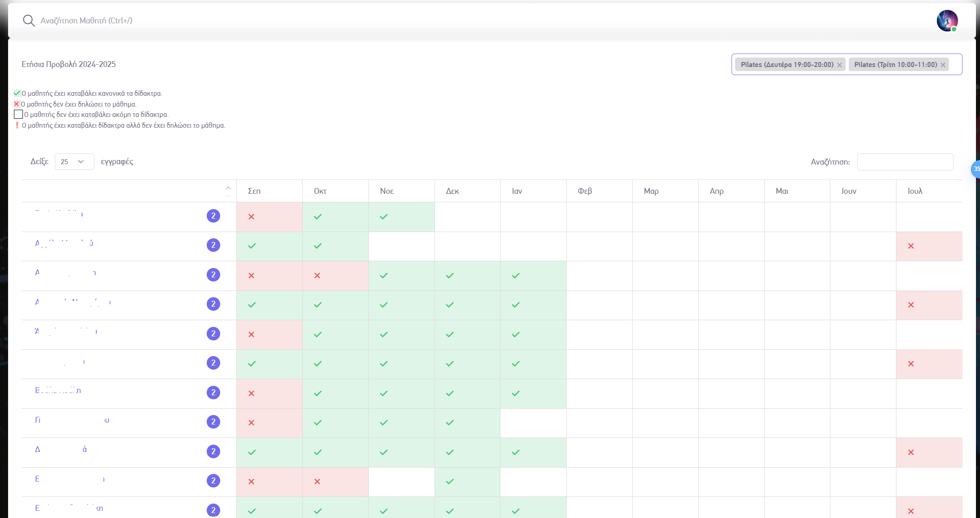Click empty Νοε cell in second row
980x518 pixels.
coord(401,246)
